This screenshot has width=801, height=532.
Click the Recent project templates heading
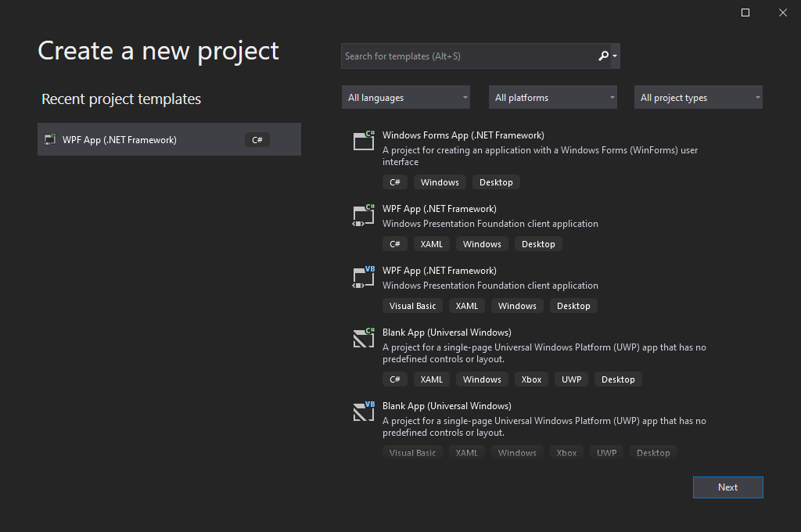click(121, 99)
